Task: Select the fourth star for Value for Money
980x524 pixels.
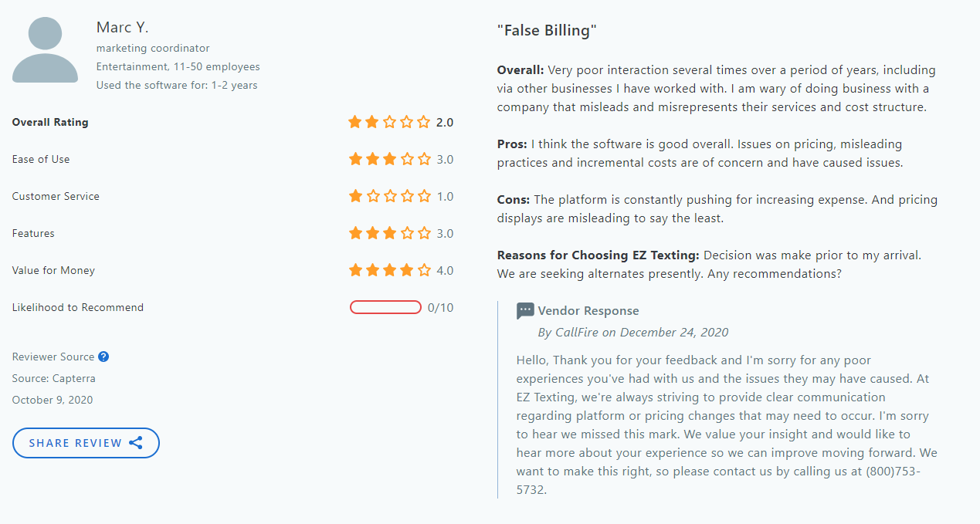Action: [x=405, y=270]
